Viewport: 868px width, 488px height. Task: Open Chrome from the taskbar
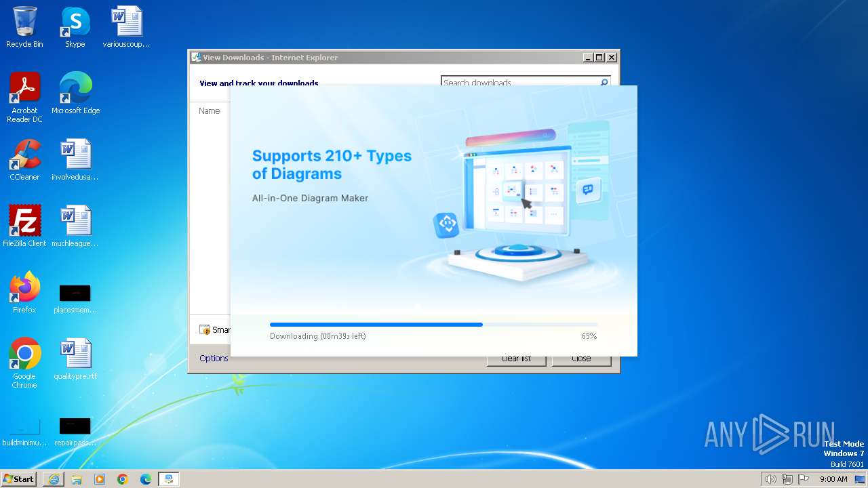click(x=123, y=479)
